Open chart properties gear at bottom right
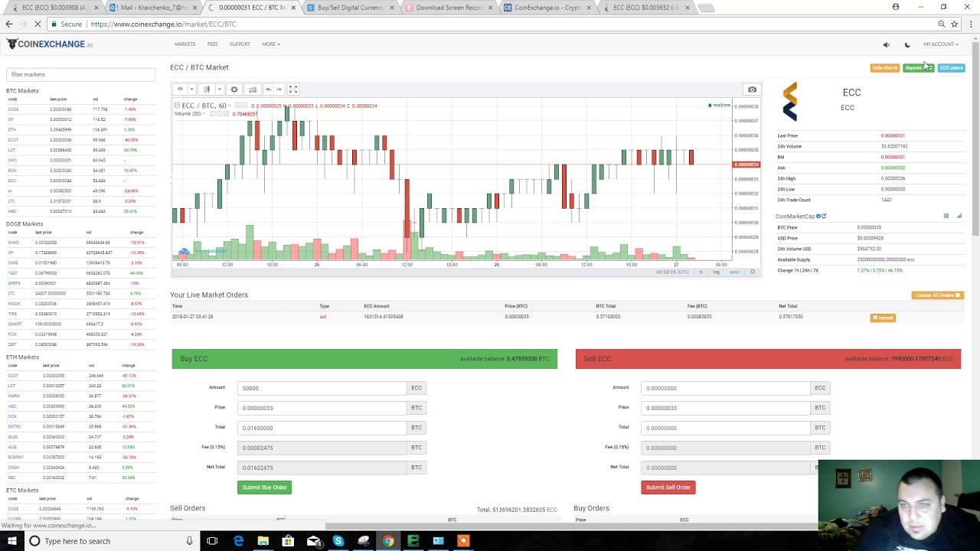Screen dimensions: 980x551 pos(752,272)
